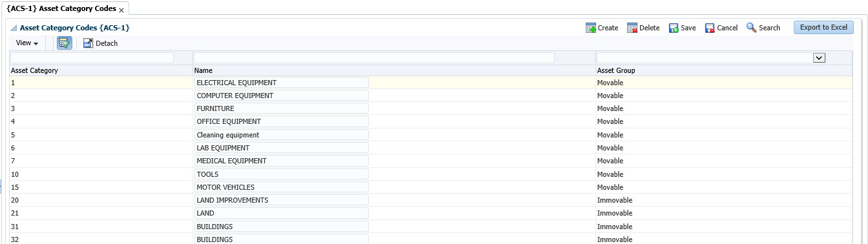This screenshot has width=868, height=244.
Task: Edit the ELECTRICAL EQUIPMENT name field
Action: tap(281, 83)
